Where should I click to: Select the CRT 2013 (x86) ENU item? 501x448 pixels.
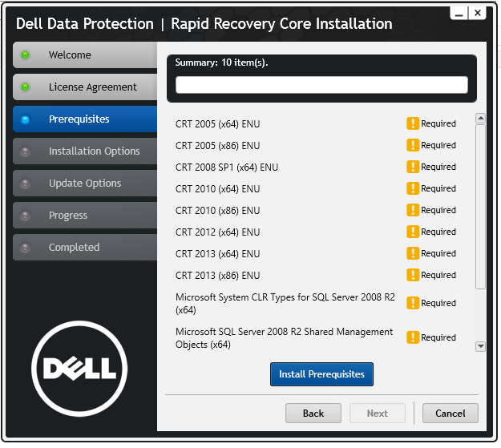(x=217, y=276)
